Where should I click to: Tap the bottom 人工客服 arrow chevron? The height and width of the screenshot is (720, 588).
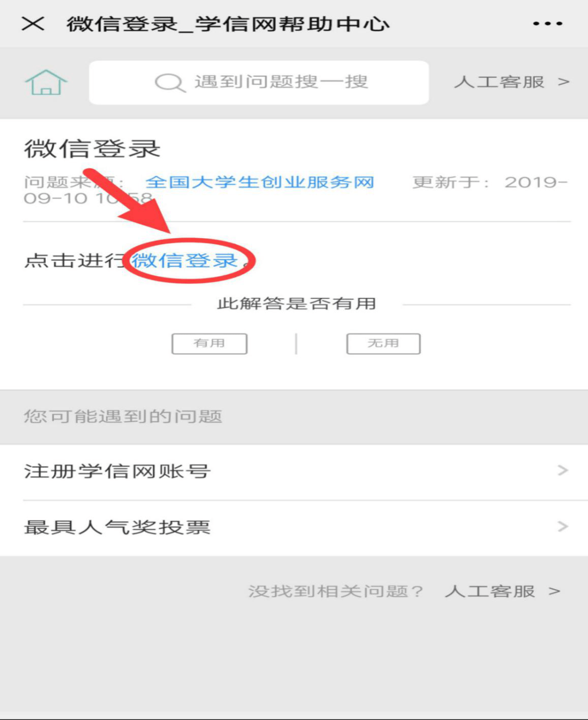(554, 592)
